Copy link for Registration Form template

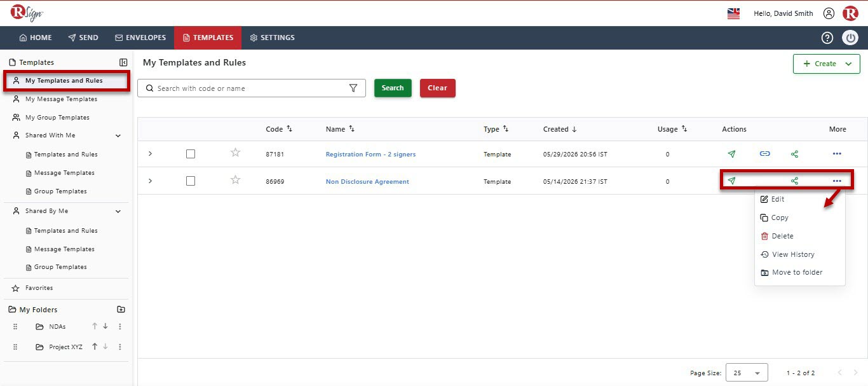[765, 154]
